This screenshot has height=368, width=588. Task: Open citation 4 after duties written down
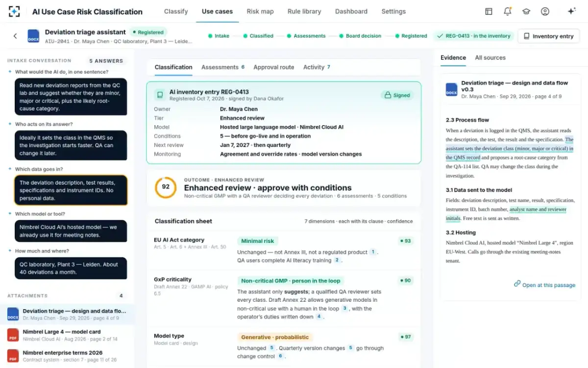(x=318, y=316)
